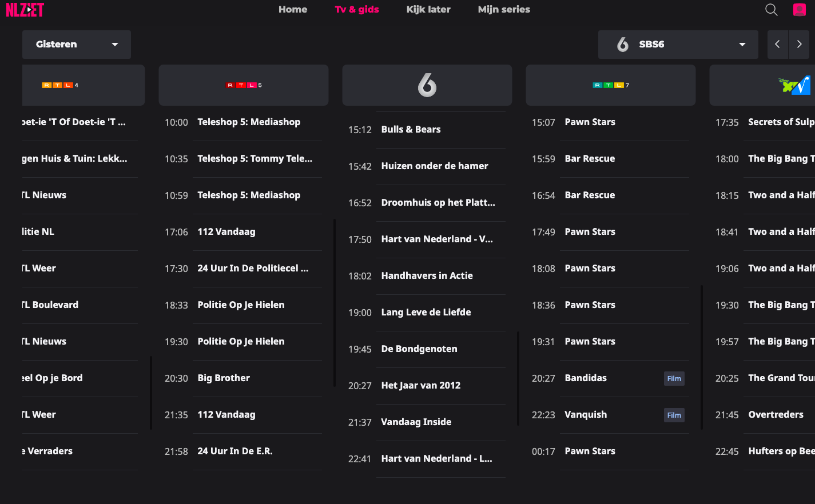815x504 pixels.
Task: Go to the Home tab
Action: click(x=293, y=9)
